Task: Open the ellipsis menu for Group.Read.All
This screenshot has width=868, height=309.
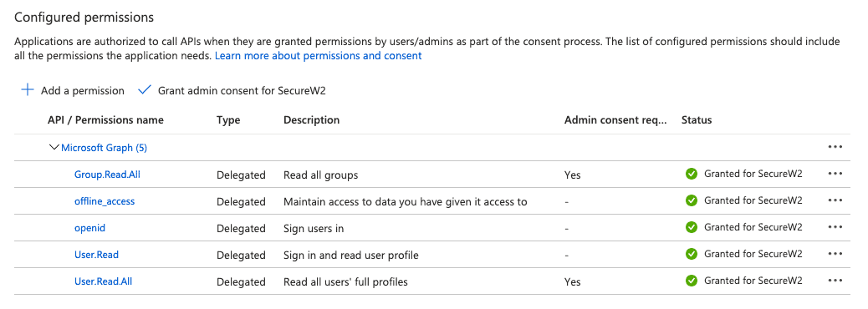Action: (835, 174)
